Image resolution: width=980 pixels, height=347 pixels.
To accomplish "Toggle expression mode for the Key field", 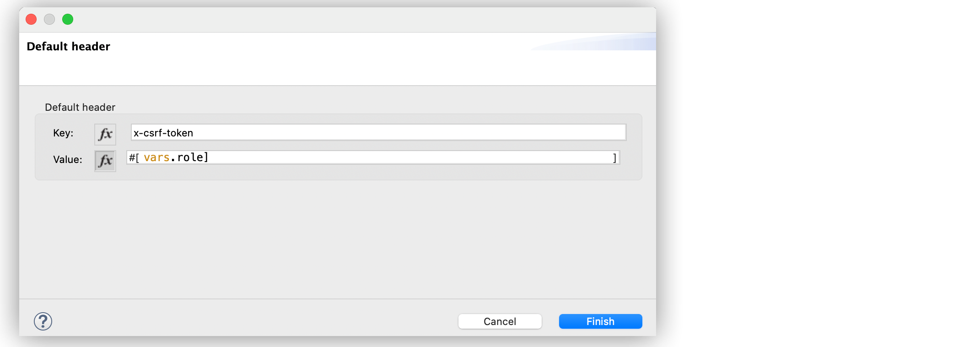I will pyautogui.click(x=105, y=134).
